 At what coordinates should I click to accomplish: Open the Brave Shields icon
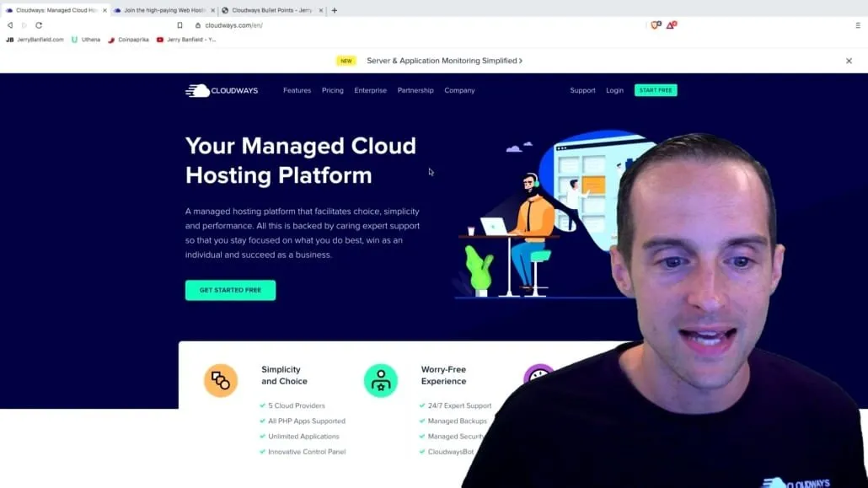(656, 25)
